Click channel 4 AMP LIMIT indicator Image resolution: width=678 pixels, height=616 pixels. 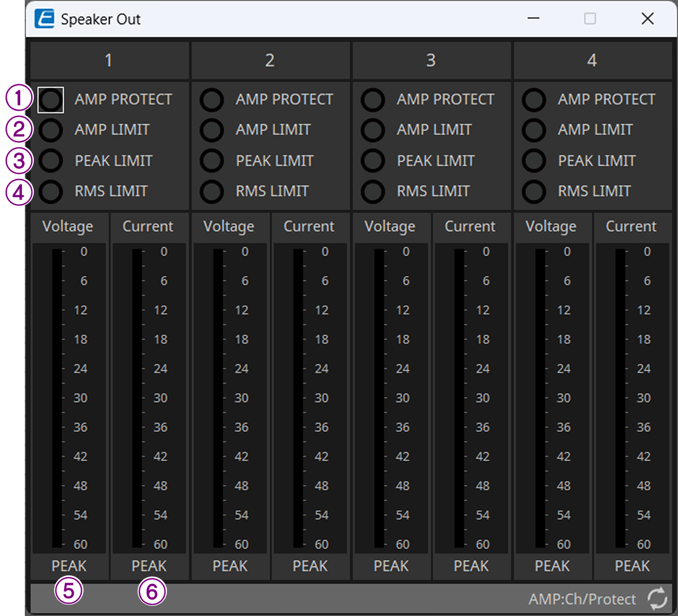click(x=534, y=130)
